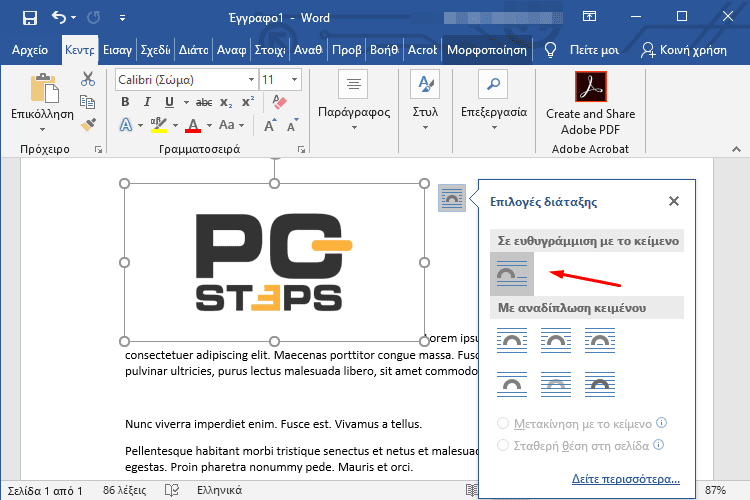Toggle underline formatting

(x=169, y=101)
